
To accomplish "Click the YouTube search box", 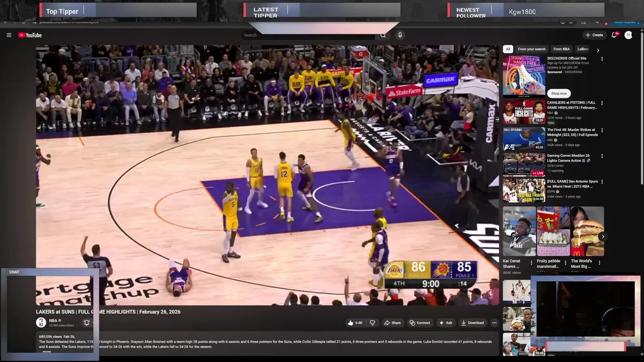I will 308,35.
